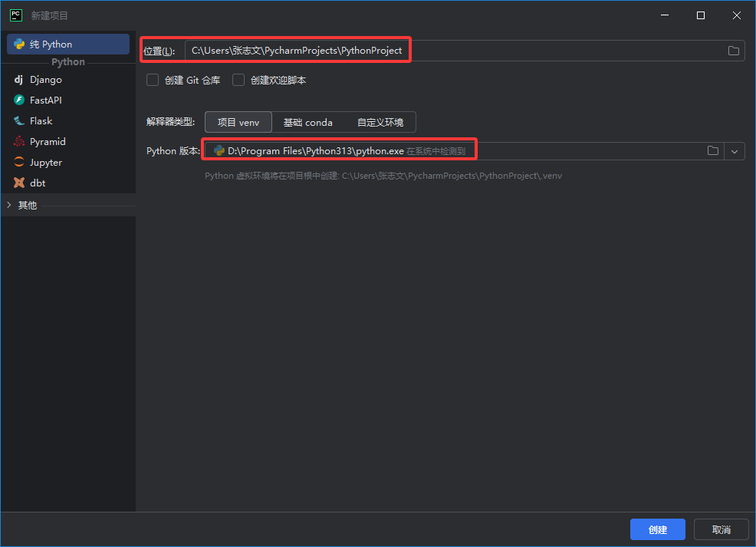Select 基础 conda interpreter type
Screen dimensions: 756x547
(x=307, y=122)
